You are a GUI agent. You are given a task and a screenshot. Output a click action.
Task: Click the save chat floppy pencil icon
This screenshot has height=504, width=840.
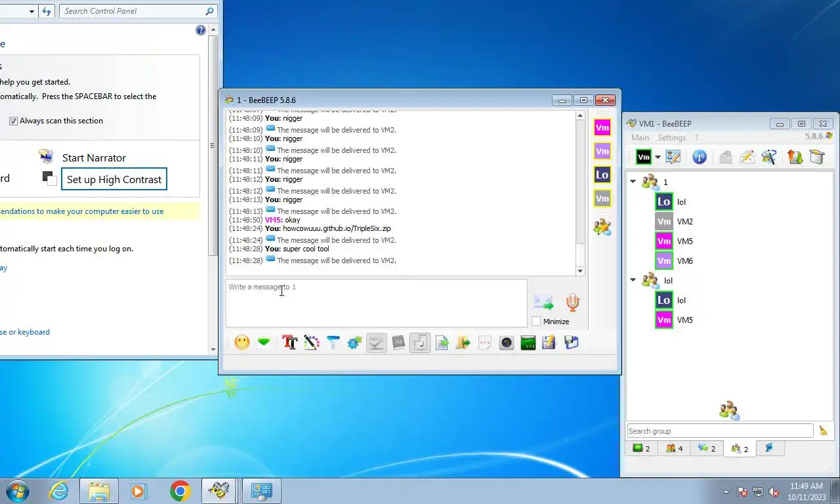point(549,343)
